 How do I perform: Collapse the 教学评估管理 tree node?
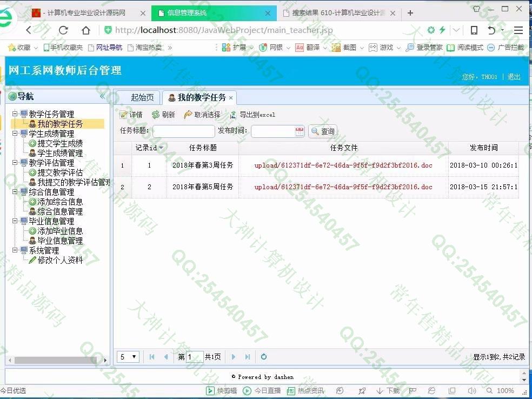tap(15, 163)
